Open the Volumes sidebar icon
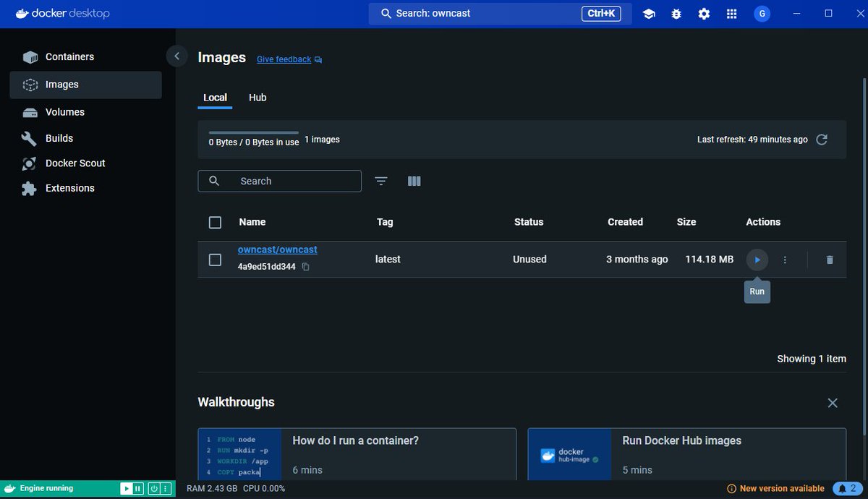 (x=30, y=112)
